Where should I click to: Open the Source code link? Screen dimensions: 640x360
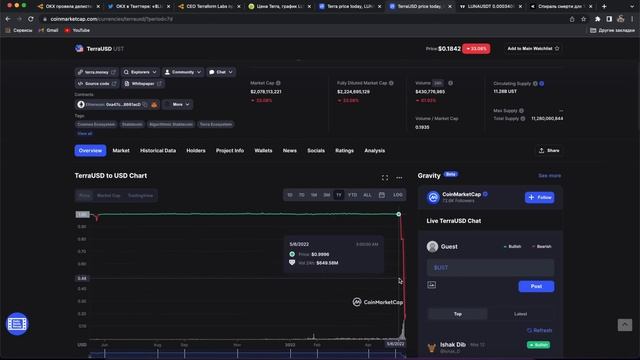97,84
